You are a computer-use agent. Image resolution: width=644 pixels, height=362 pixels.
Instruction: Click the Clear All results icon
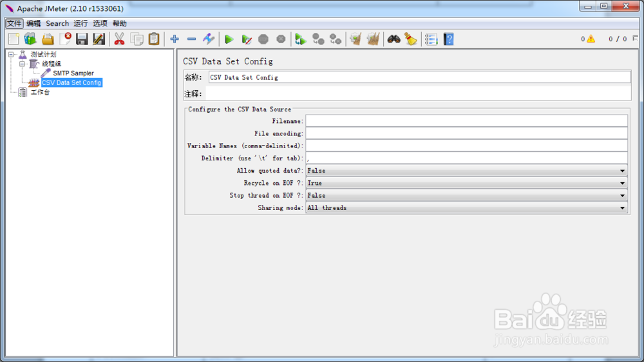(x=373, y=39)
